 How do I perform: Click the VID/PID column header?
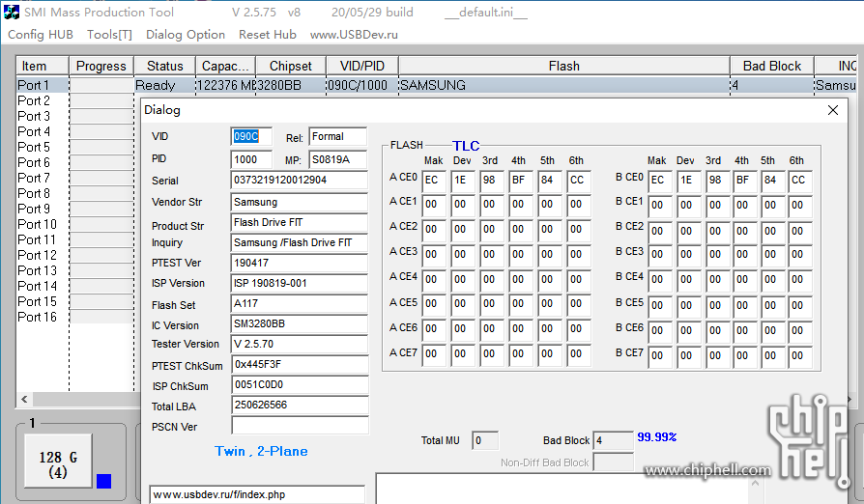click(x=362, y=66)
